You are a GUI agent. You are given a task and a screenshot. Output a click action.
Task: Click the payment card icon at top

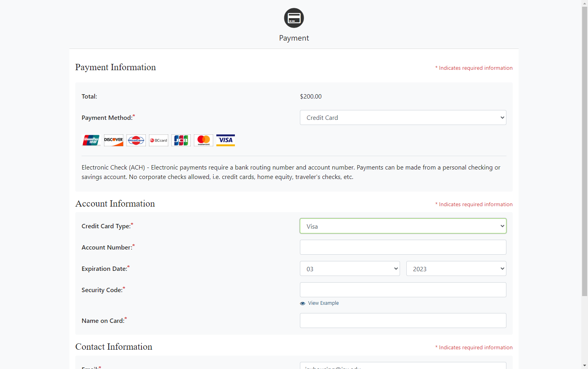[294, 18]
